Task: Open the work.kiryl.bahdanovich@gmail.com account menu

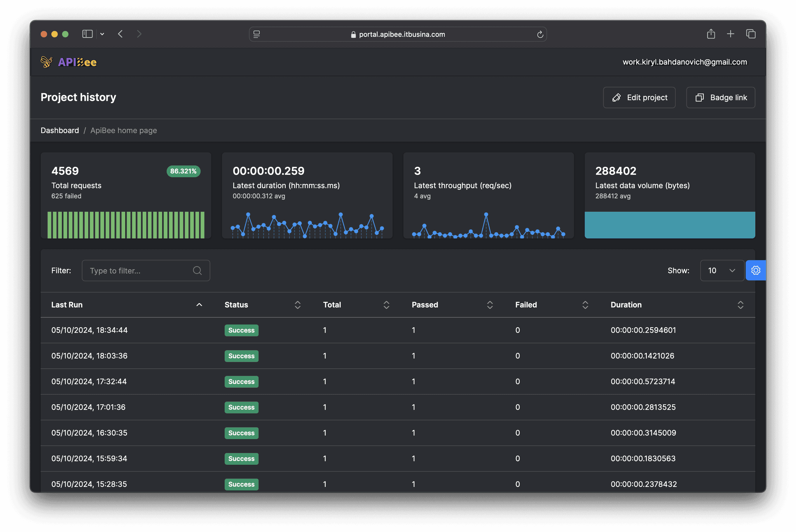Action: tap(684, 62)
